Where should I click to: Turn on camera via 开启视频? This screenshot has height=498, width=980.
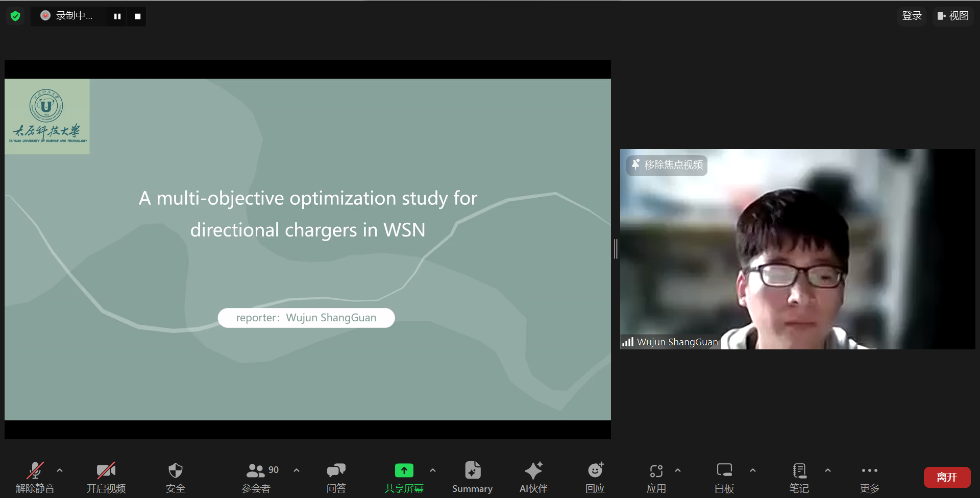pyautogui.click(x=106, y=478)
